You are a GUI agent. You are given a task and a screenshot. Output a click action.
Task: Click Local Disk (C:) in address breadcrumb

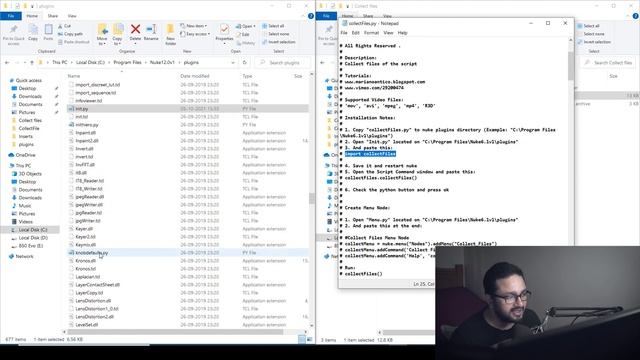point(90,62)
